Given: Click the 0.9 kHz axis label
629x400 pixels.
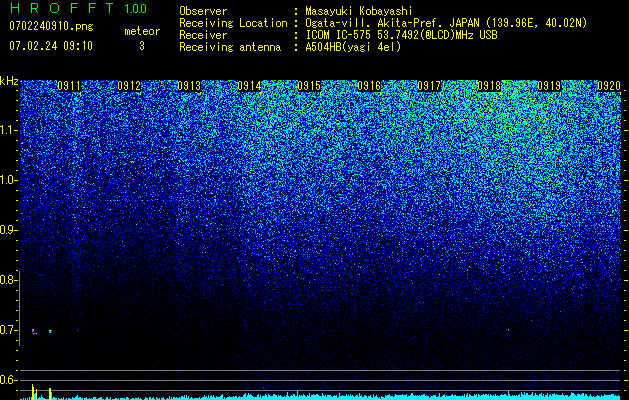Looking at the screenshot, I should point(9,230).
